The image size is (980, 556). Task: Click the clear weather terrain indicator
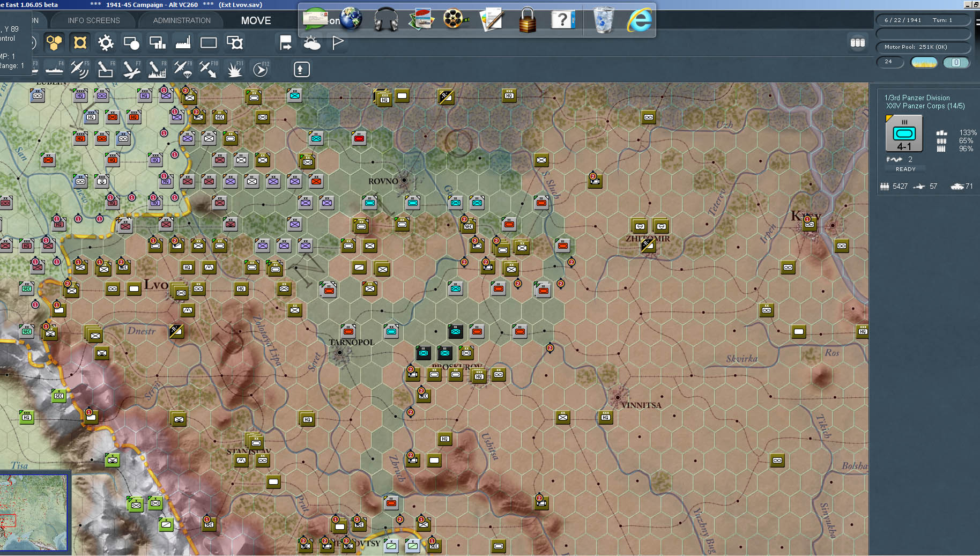click(x=924, y=62)
